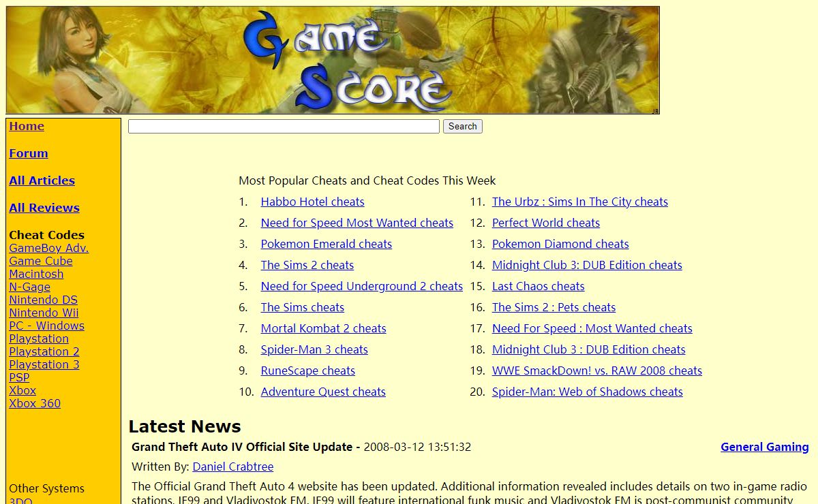Click into the search text field

[x=284, y=126]
